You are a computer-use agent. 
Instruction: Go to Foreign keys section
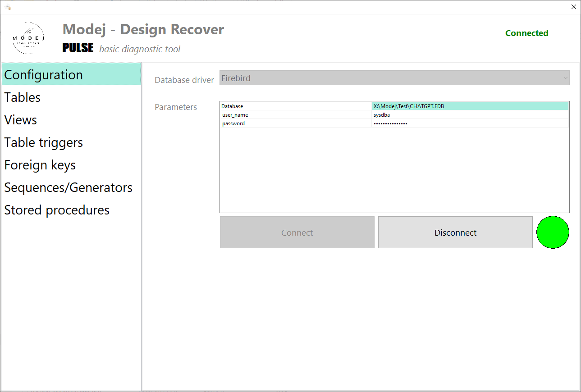pos(72,165)
